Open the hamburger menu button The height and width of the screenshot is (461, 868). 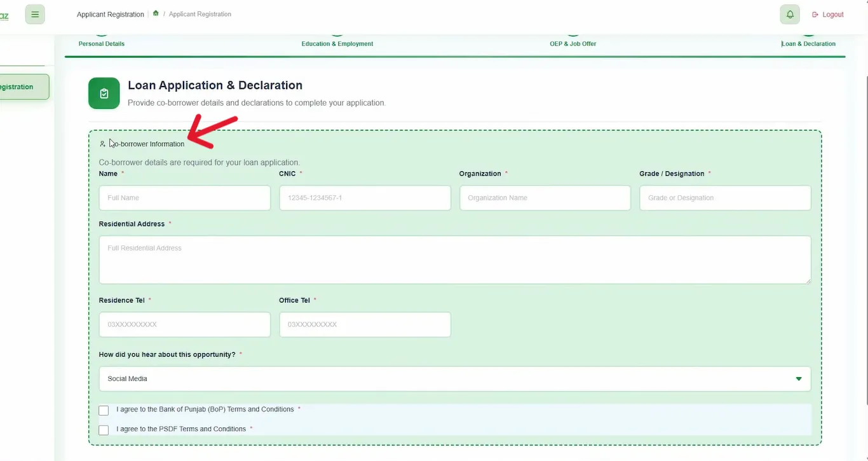[35, 14]
